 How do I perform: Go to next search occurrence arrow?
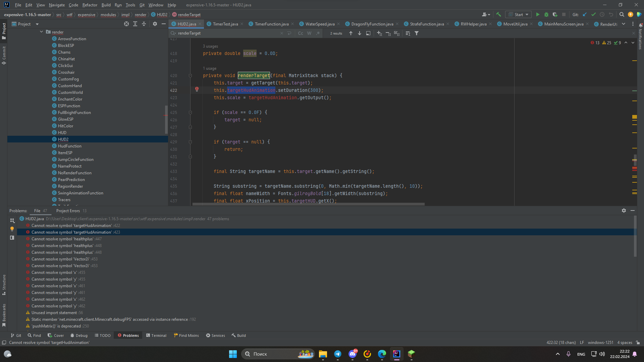pyautogui.click(x=360, y=33)
